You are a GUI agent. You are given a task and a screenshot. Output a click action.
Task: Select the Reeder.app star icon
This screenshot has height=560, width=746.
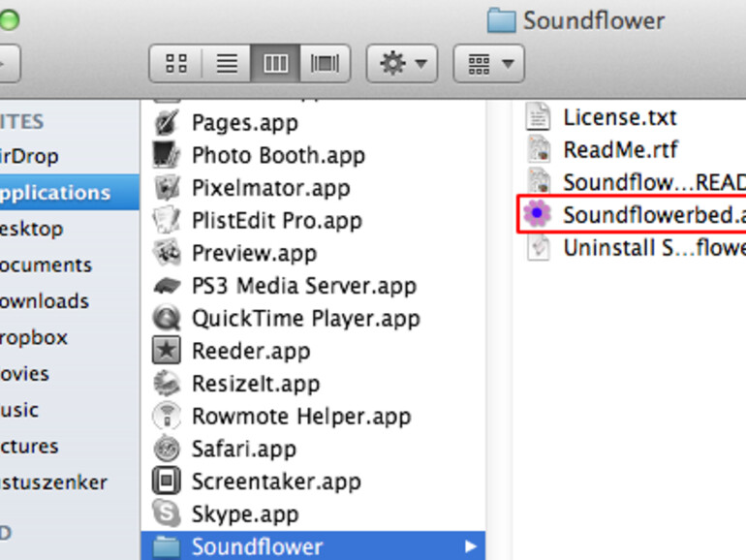pos(168,351)
